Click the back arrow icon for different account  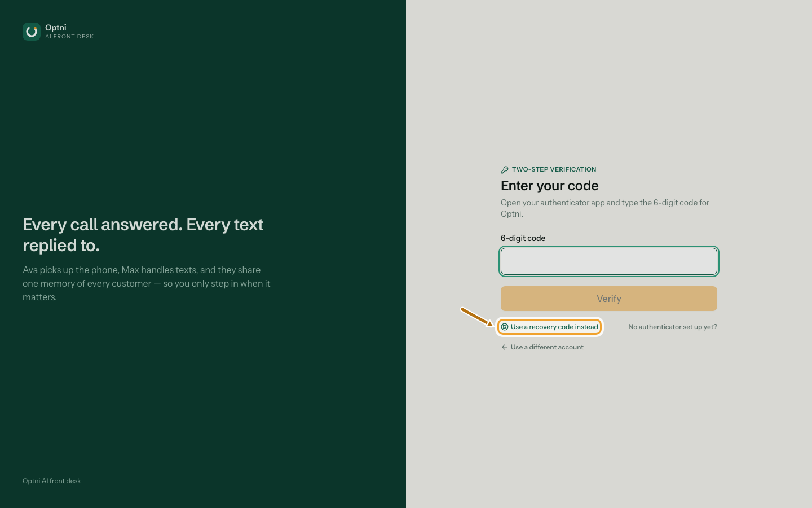504,347
